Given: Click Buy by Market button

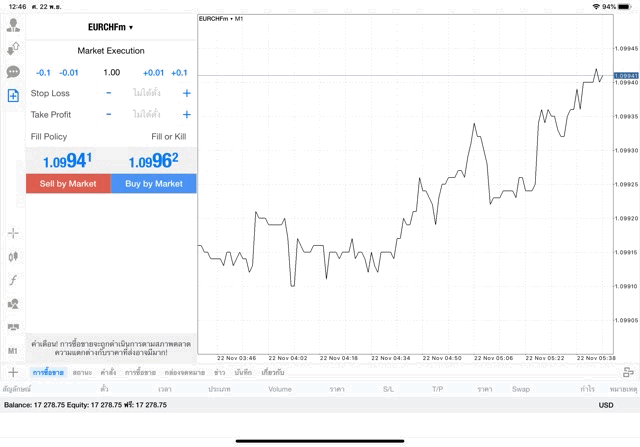Looking at the screenshot, I should pyautogui.click(x=154, y=184).
